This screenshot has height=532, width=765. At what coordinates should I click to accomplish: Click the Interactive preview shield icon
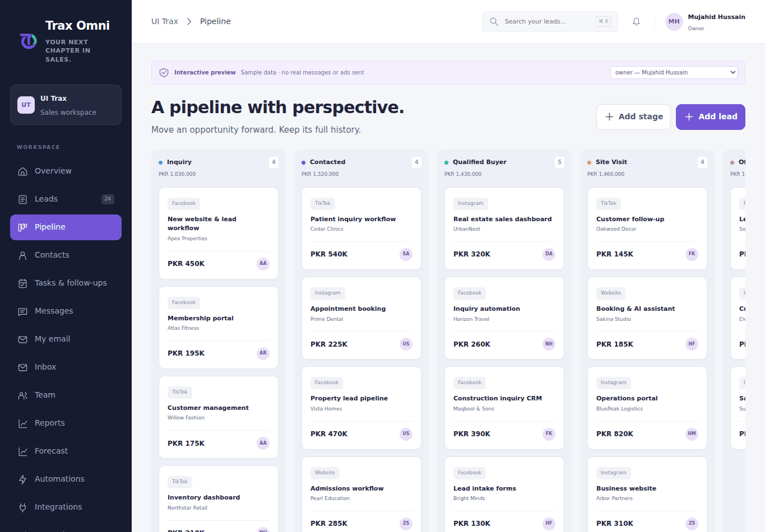pyautogui.click(x=164, y=73)
